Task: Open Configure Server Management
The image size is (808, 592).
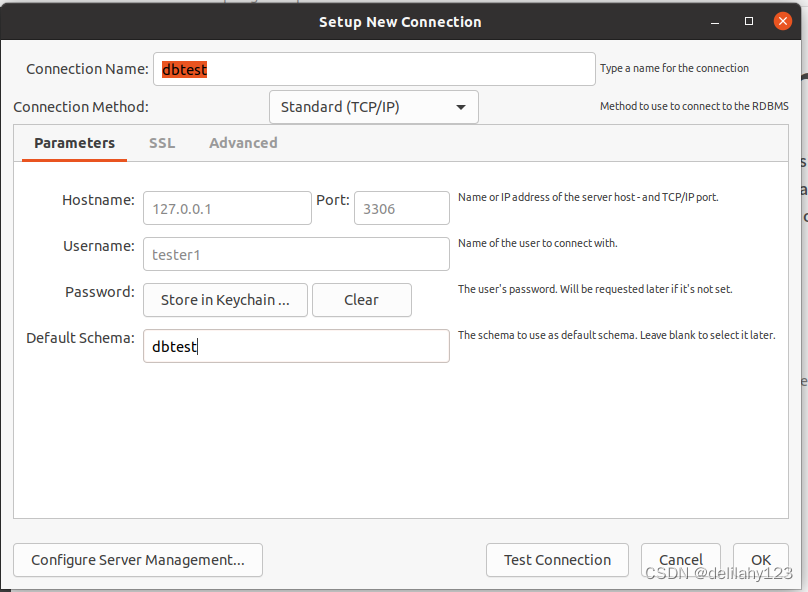Action: (138, 560)
